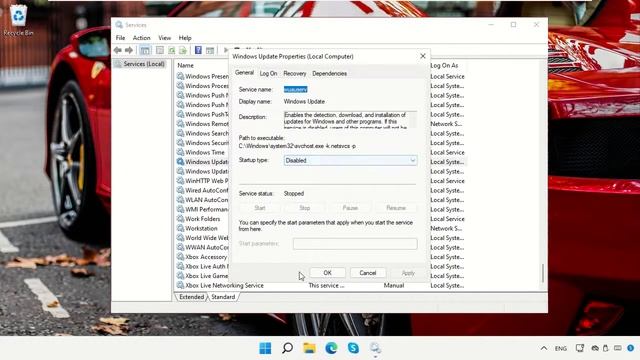640x360 pixels.
Task: Click the path to executable text
Action: [297, 146]
